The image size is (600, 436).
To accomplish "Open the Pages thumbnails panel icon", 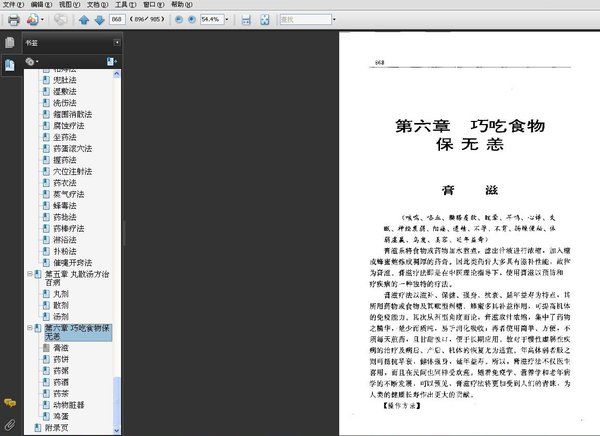I will (10, 42).
